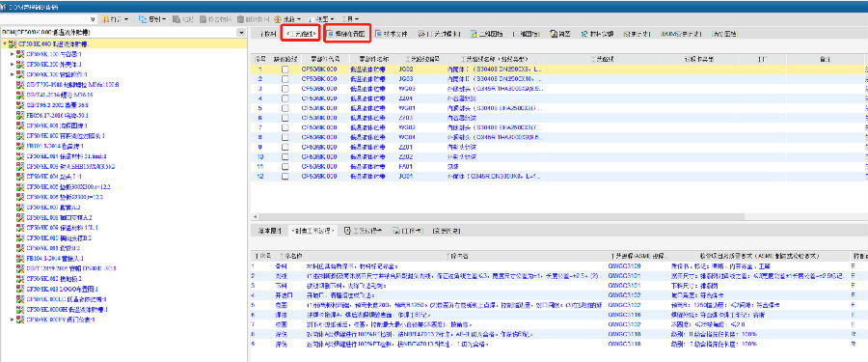The width and height of the screenshot is (868, 362).
Task: Expand the CF50/SK.100 tree node
Action: pos(13,54)
